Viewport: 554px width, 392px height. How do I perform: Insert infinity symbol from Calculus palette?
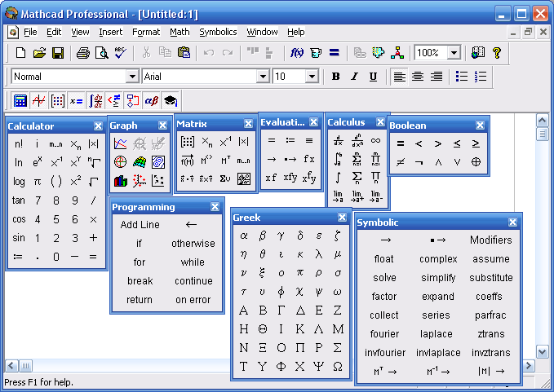tap(375, 141)
